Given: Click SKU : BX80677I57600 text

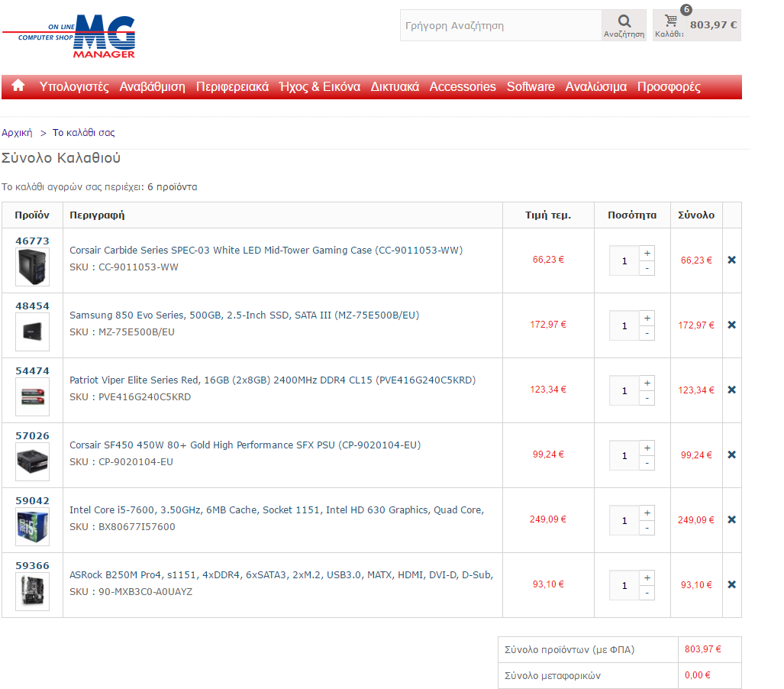Looking at the screenshot, I should [x=122, y=527].
